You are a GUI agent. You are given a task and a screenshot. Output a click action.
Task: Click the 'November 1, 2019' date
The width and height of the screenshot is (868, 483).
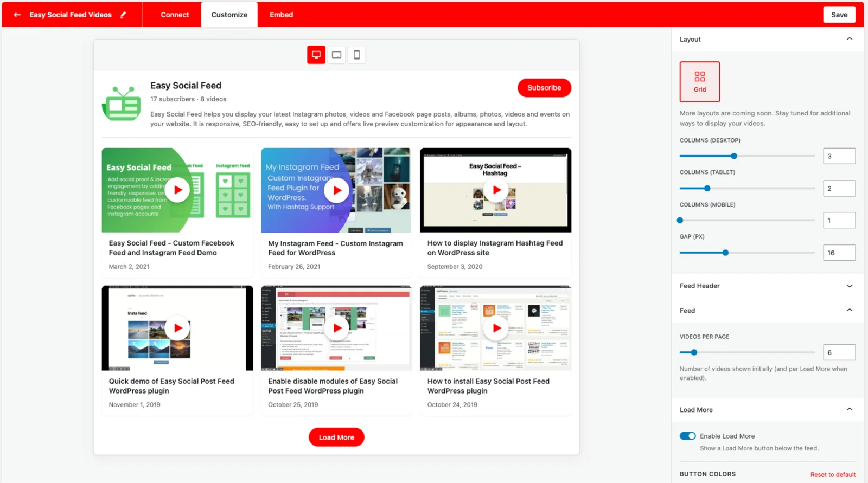[135, 405]
